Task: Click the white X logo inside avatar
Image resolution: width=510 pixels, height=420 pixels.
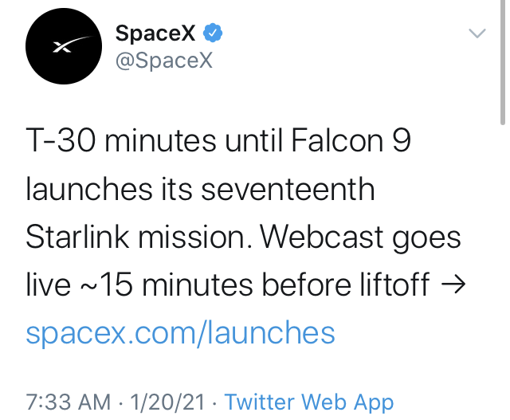Action: [x=71, y=45]
